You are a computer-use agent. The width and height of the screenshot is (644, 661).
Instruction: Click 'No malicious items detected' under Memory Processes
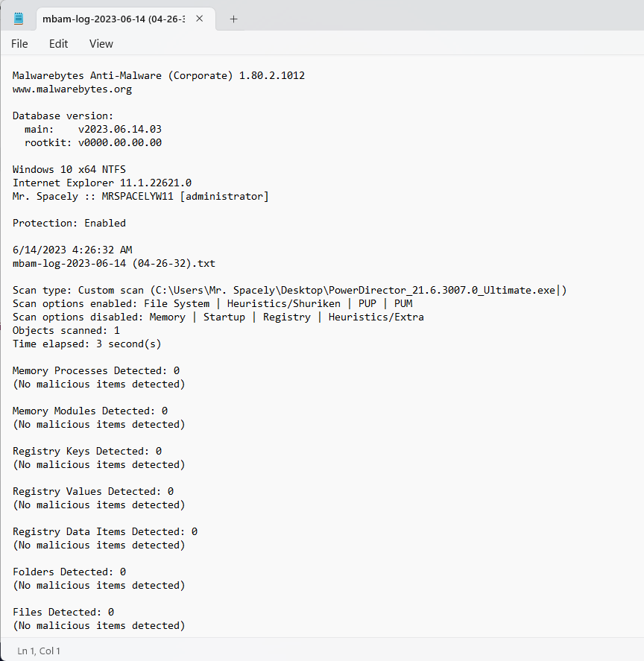click(99, 384)
